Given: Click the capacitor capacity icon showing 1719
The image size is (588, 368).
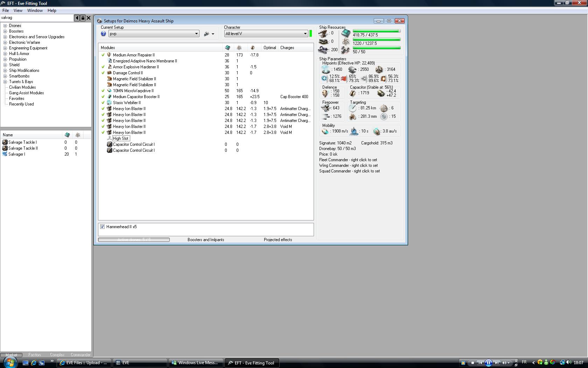Looking at the screenshot, I should (353, 93).
